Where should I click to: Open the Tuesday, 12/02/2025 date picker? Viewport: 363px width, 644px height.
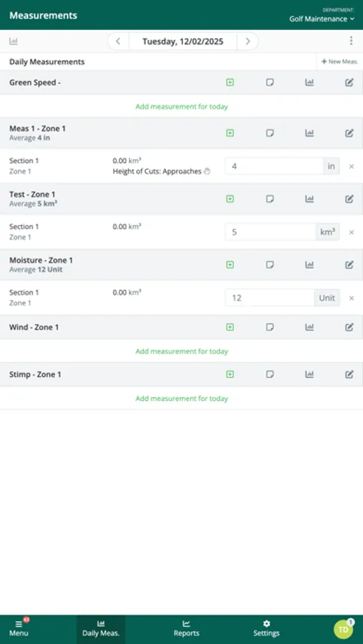[183, 41]
